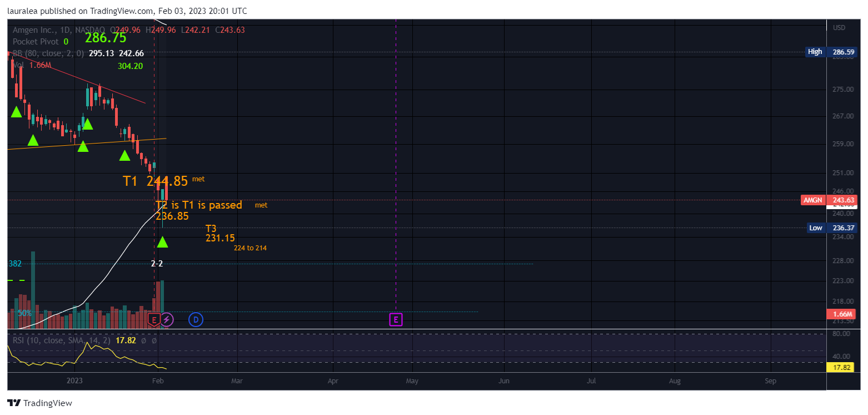Click the Sep date axis label
Image resolution: width=868 pixels, height=415 pixels.
click(770, 382)
